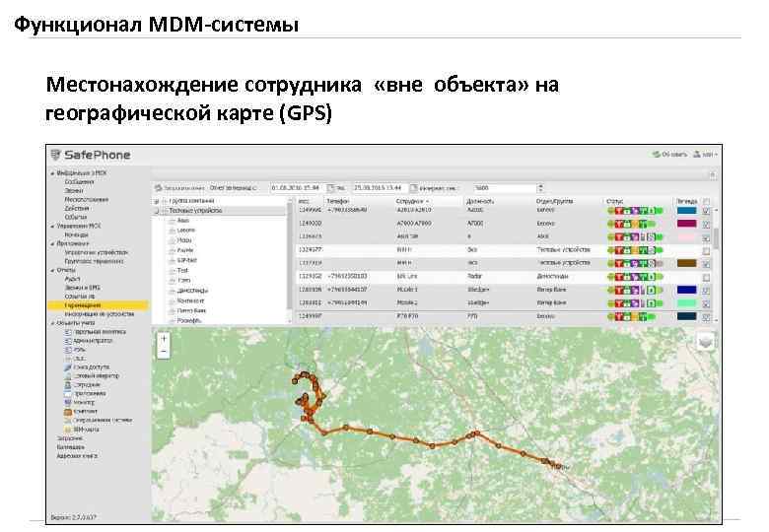The width and height of the screenshot is (769, 532).
Task: Open the user dropdown arrow in header
Action: pos(716,155)
